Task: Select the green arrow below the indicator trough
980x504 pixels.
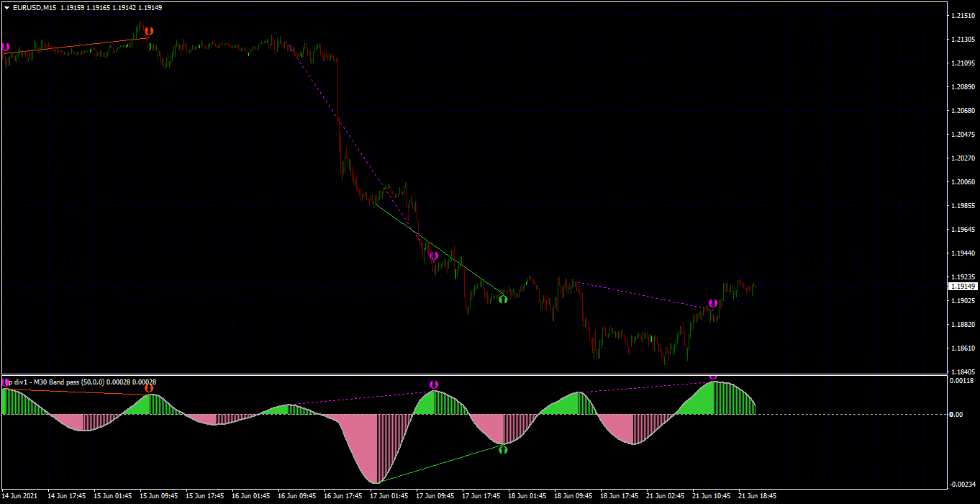Action: click(503, 449)
